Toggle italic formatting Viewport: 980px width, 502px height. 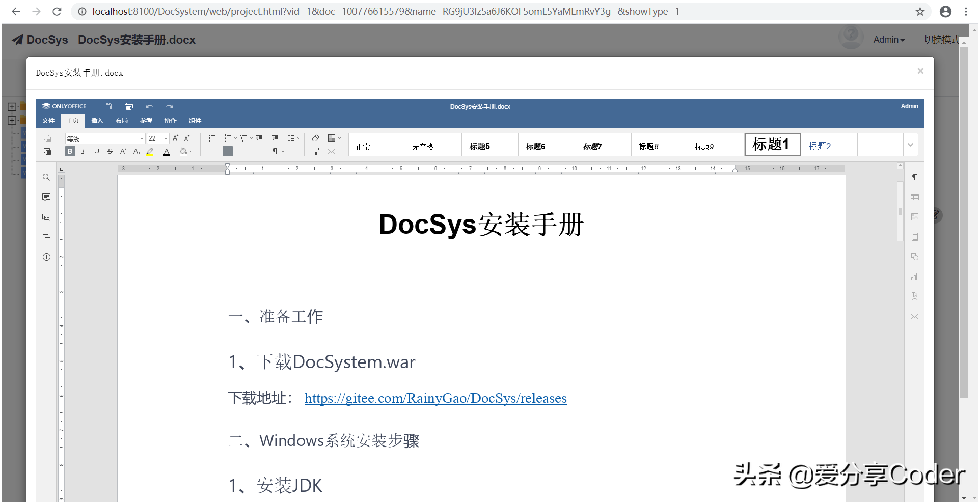point(83,151)
